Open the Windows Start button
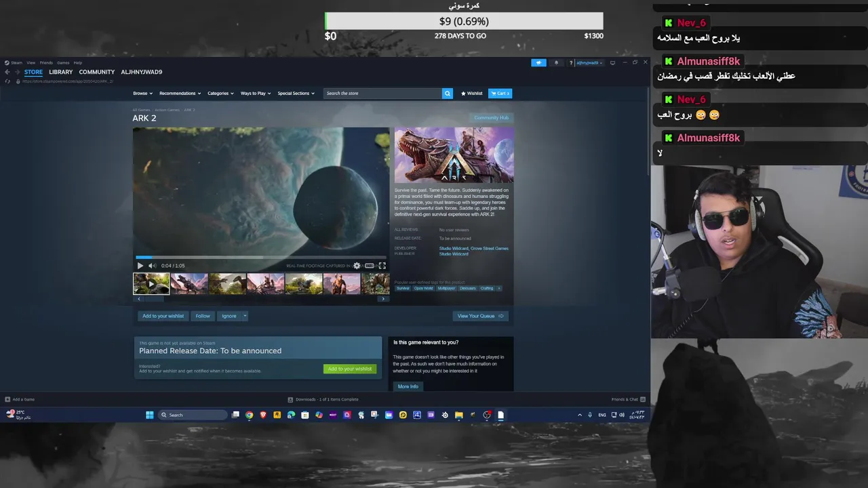 point(150,415)
